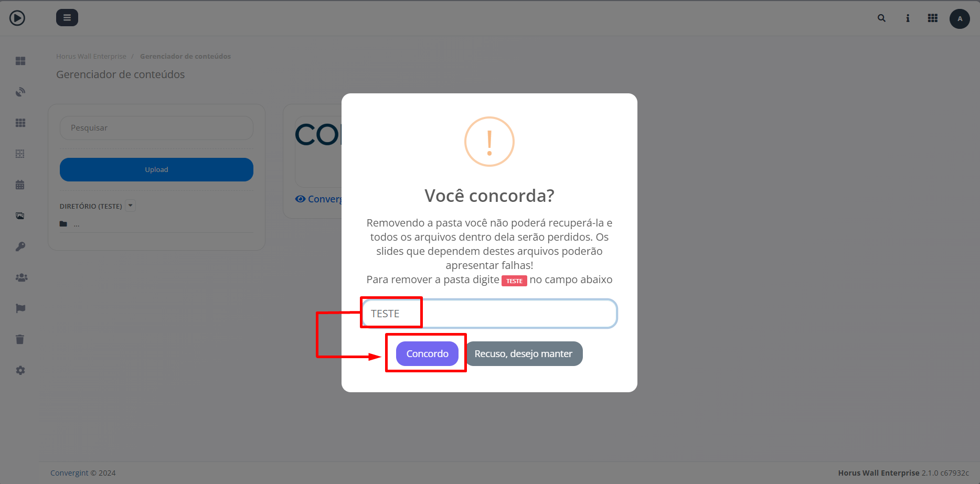The image size is (980, 484).
Task: Click 'Recuso, desejo manter' button
Action: [x=524, y=353]
